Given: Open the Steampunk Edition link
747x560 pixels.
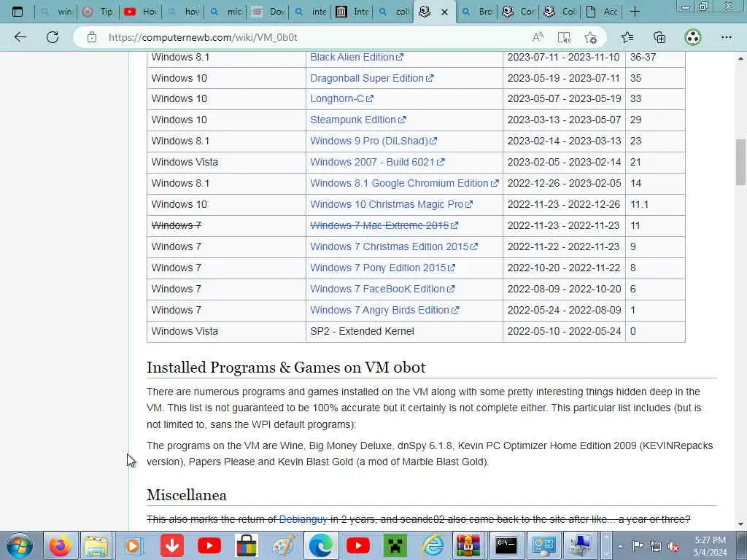Looking at the screenshot, I should (x=357, y=120).
